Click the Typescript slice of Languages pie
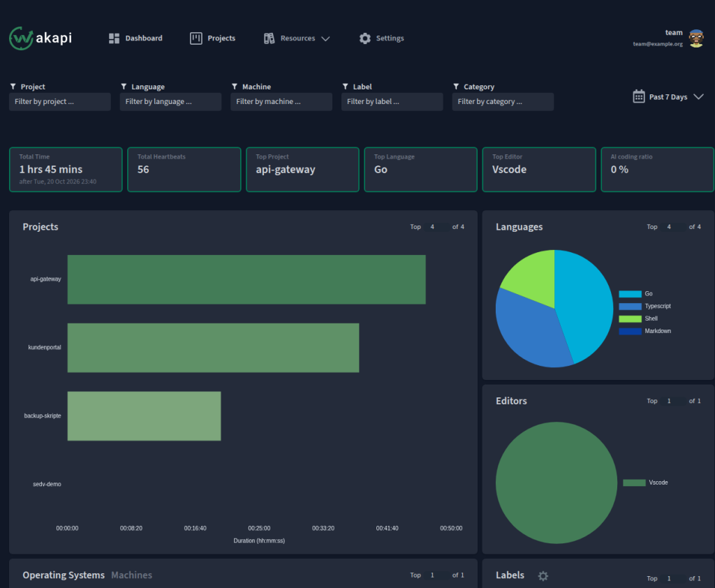 click(529, 333)
